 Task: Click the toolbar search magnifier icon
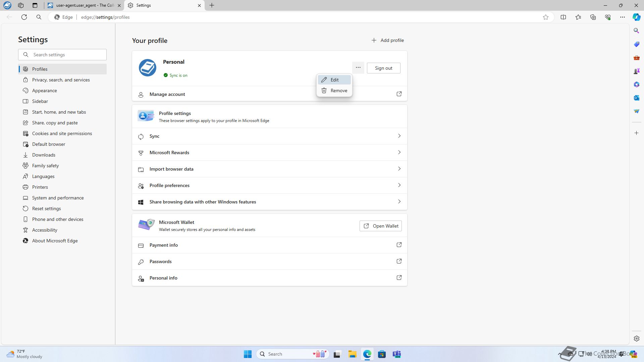pyautogui.click(x=39, y=17)
